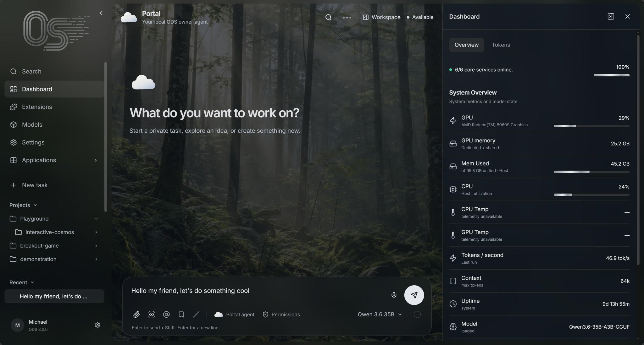Toggle the Workspace panel
The image size is (644, 345).
pyautogui.click(x=381, y=17)
